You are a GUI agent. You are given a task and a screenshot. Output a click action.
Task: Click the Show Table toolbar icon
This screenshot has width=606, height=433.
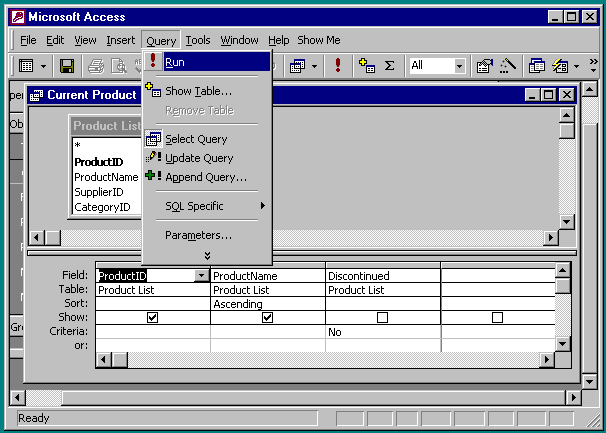click(x=366, y=65)
